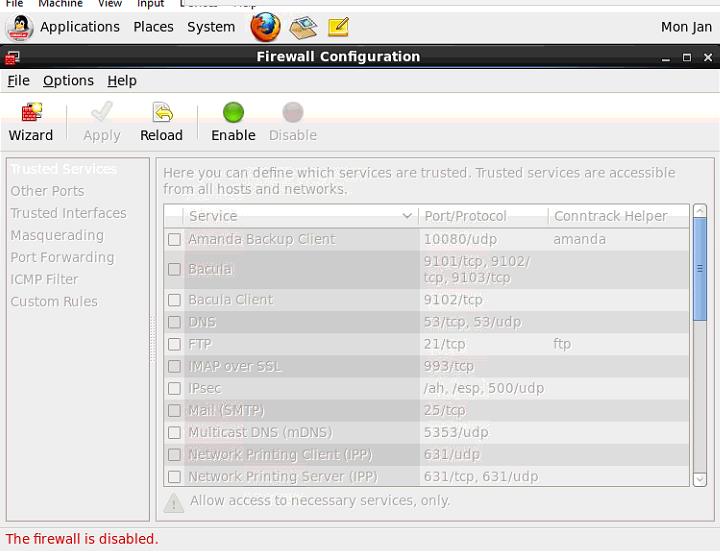Viewport: 720px width, 552px height.
Task: Open the Custom Rules section
Action: pos(54,301)
